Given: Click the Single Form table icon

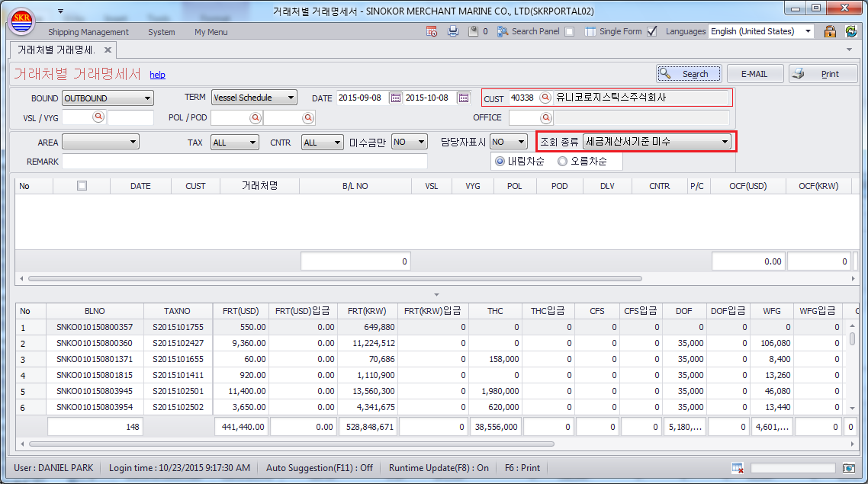Looking at the screenshot, I should pyautogui.click(x=590, y=31).
